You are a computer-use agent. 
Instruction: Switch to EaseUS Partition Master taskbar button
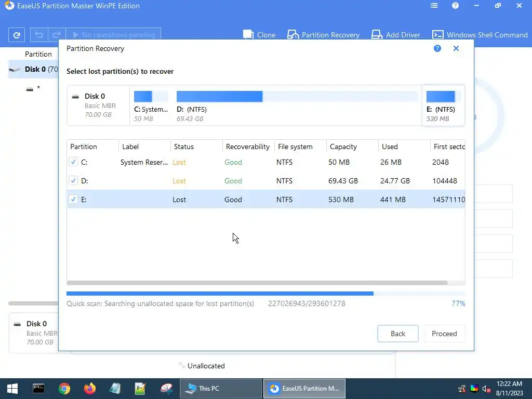click(304, 389)
